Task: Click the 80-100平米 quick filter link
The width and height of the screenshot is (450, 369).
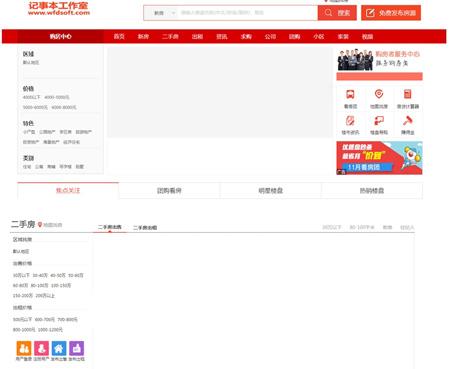Action: (362, 227)
